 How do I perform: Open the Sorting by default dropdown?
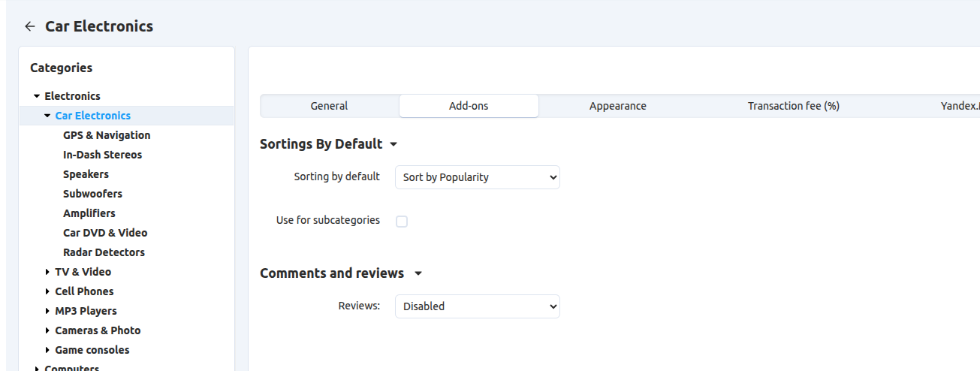477,177
